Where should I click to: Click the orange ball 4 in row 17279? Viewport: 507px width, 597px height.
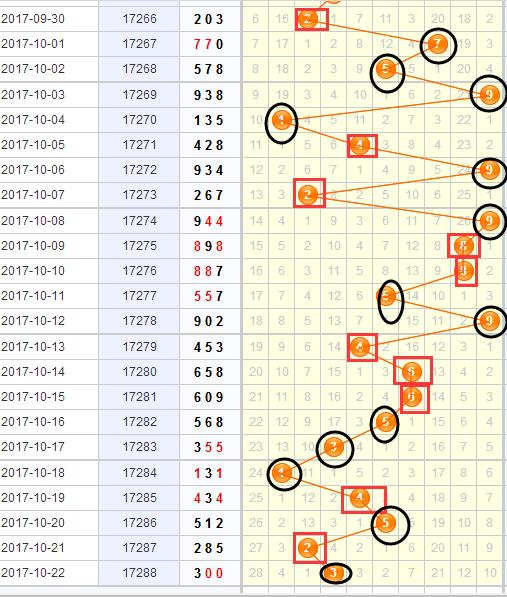(x=360, y=346)
